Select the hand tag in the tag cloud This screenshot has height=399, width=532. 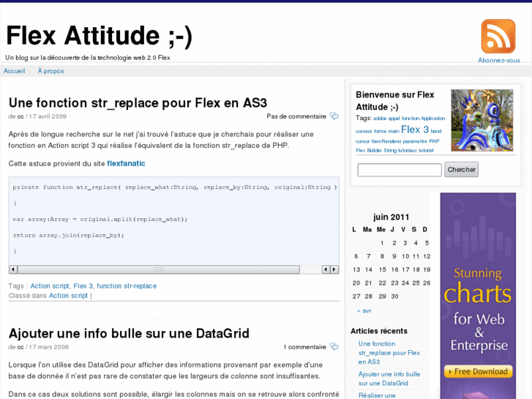coord(436,131)
